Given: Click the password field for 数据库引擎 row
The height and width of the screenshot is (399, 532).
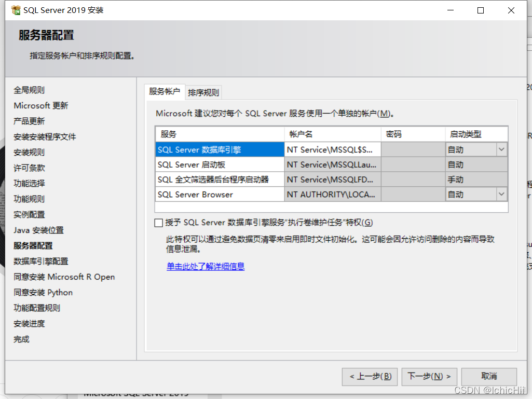Looking at the screenshot, I should [413, 149].
